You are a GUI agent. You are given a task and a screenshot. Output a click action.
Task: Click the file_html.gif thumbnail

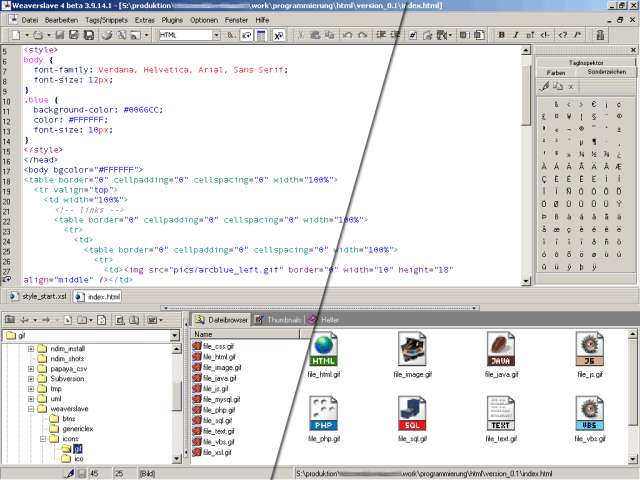324,354
